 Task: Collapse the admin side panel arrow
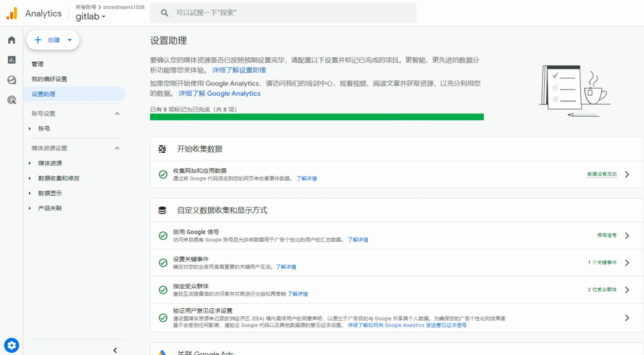pyautogui.click(x=115, y=350)
